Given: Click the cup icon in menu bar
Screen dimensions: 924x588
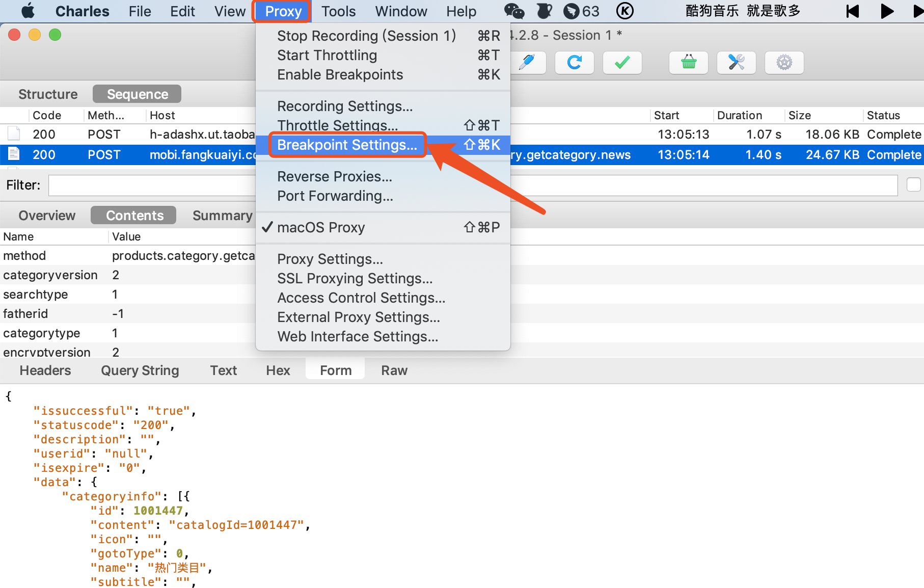Looking at the screenshot, I should [x=545, y=11].
